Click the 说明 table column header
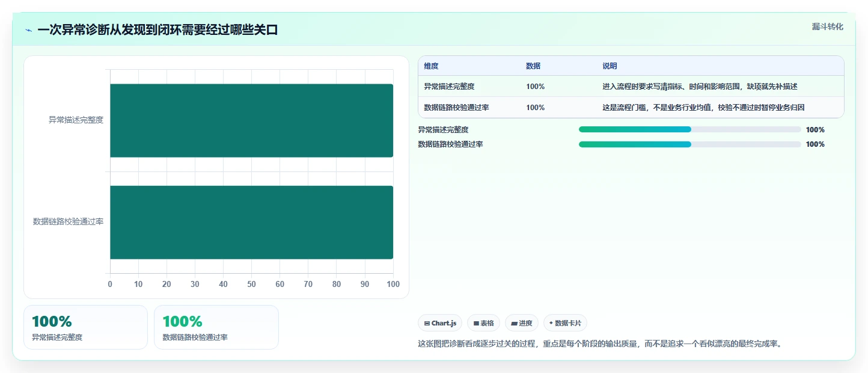The image size is (868, 373). click(610, 66)
